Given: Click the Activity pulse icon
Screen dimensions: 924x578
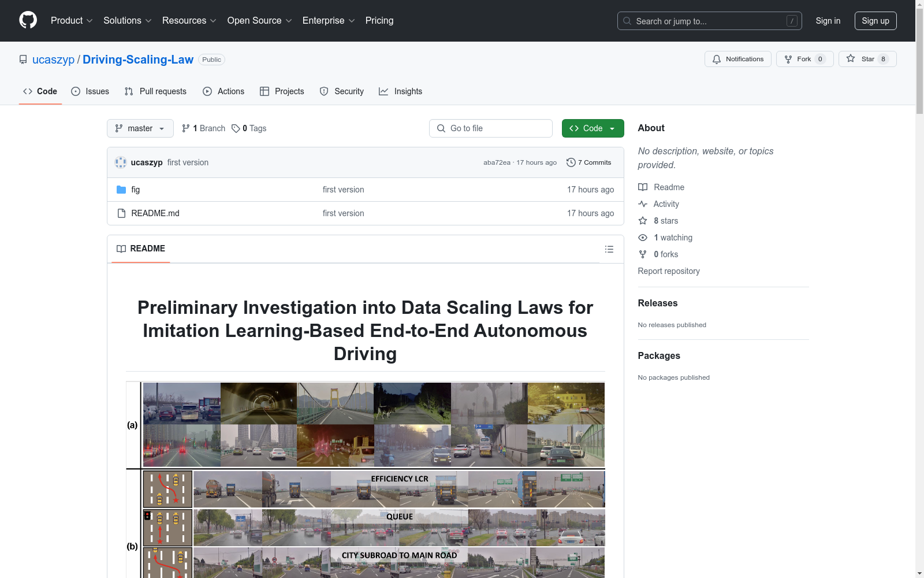Looking at the screenshot, I should (643, 204).
